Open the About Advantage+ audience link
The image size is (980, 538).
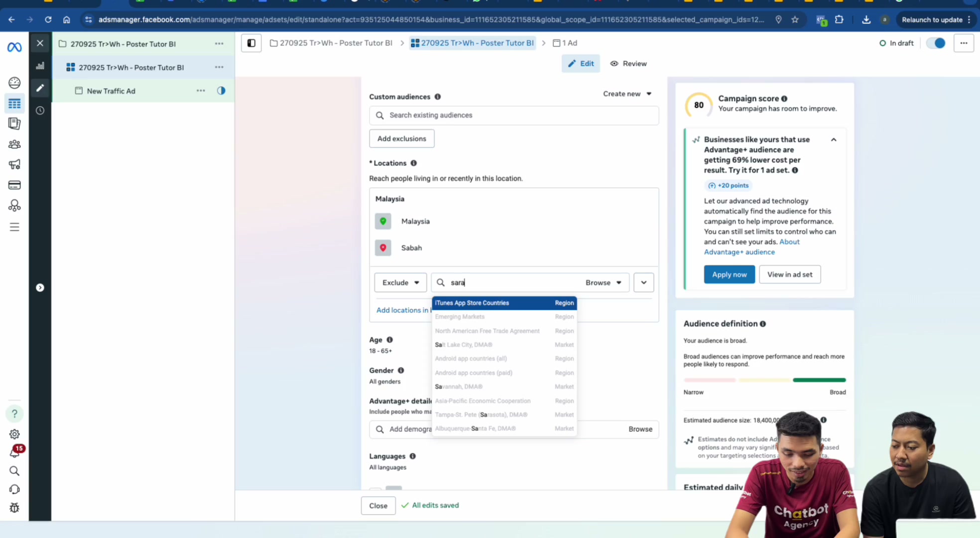[751, 247]
